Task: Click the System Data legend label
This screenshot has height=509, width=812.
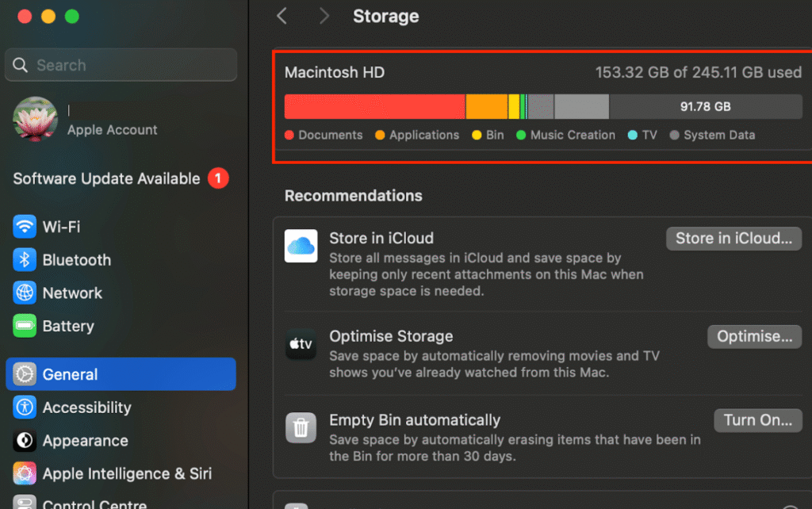Action: pos(719,135)
